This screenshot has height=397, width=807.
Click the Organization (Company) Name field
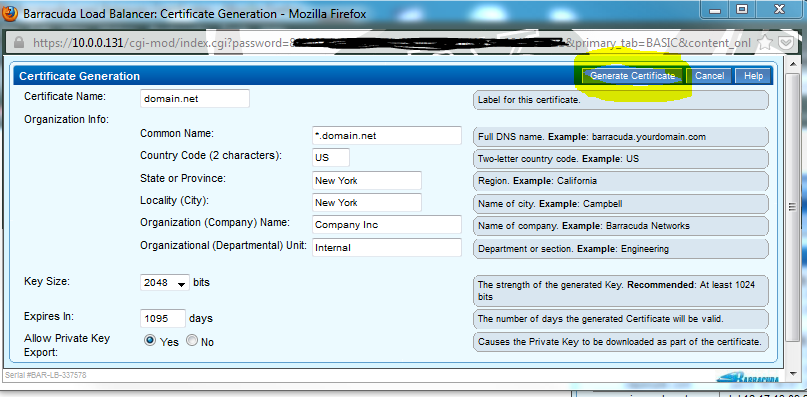point(387,225)
